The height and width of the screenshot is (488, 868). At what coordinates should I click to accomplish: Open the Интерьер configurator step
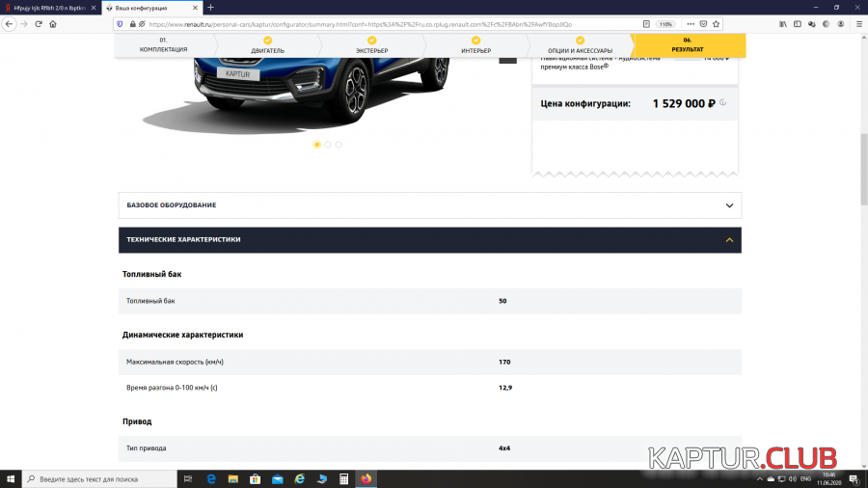tap(475, 45)
